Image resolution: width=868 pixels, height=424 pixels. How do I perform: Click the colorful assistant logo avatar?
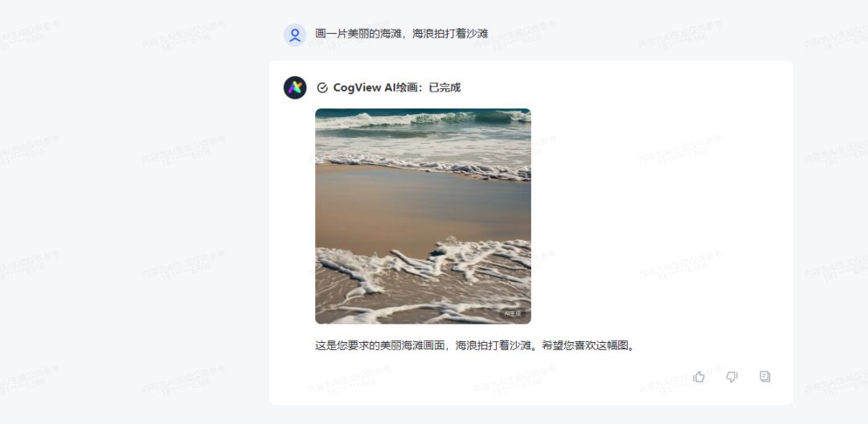coord(295,88)
